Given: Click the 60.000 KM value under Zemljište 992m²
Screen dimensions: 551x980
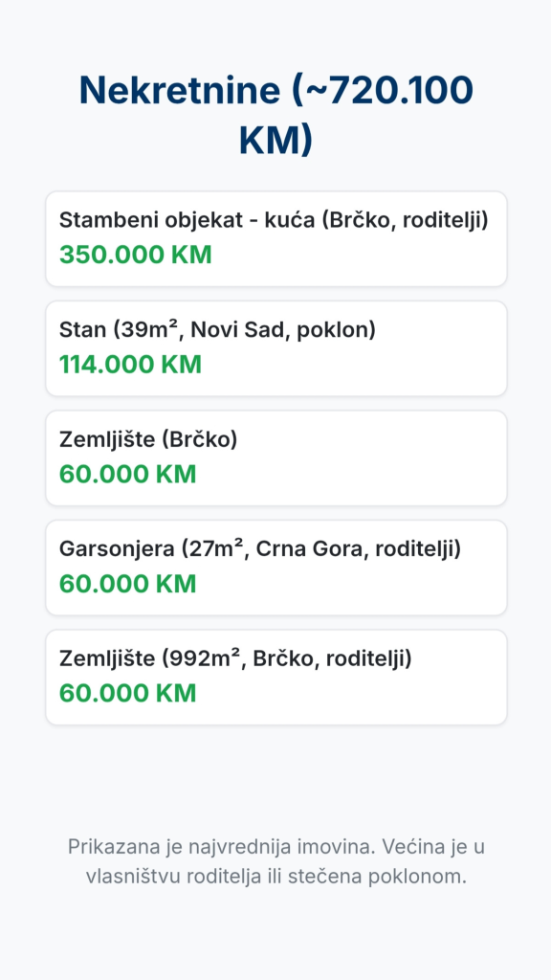Looking at the screenshot, I should click(128, 693).
